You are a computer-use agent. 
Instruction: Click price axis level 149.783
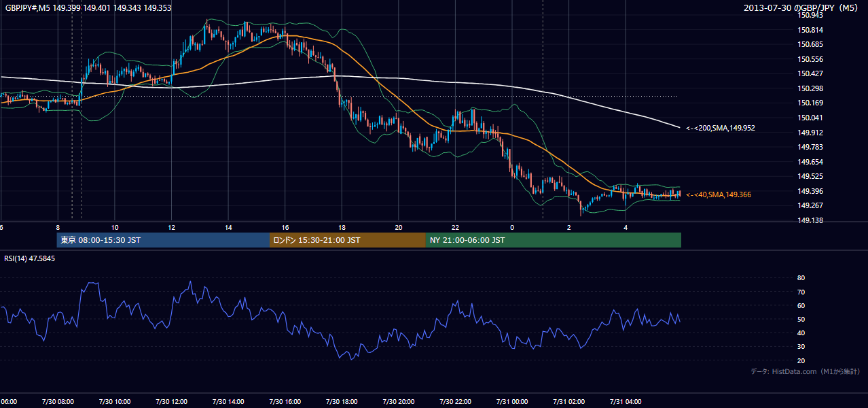click(x=810, y=147)
